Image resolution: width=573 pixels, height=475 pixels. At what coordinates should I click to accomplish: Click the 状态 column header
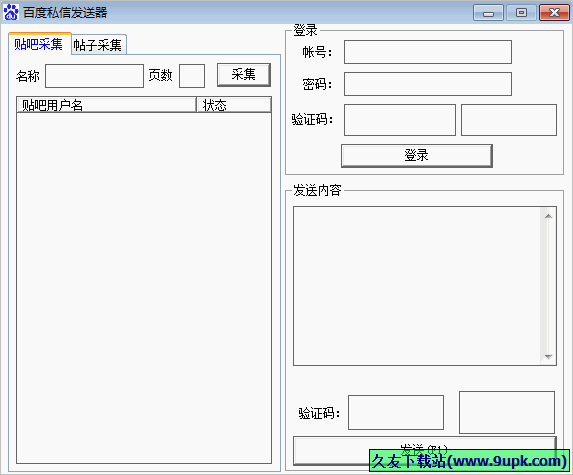coord(234,105)
